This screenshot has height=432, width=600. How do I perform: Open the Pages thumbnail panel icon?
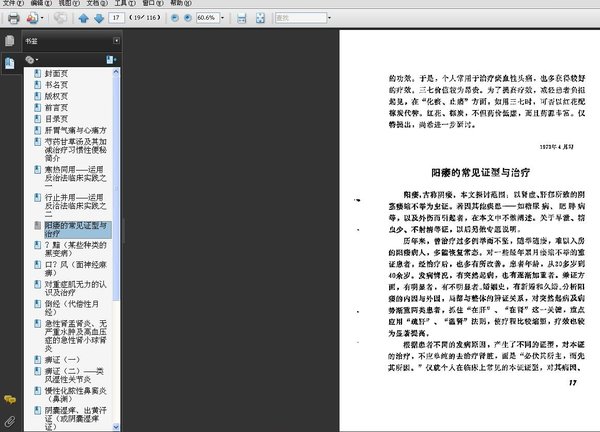pyautogui.click(x=10, y=41)
